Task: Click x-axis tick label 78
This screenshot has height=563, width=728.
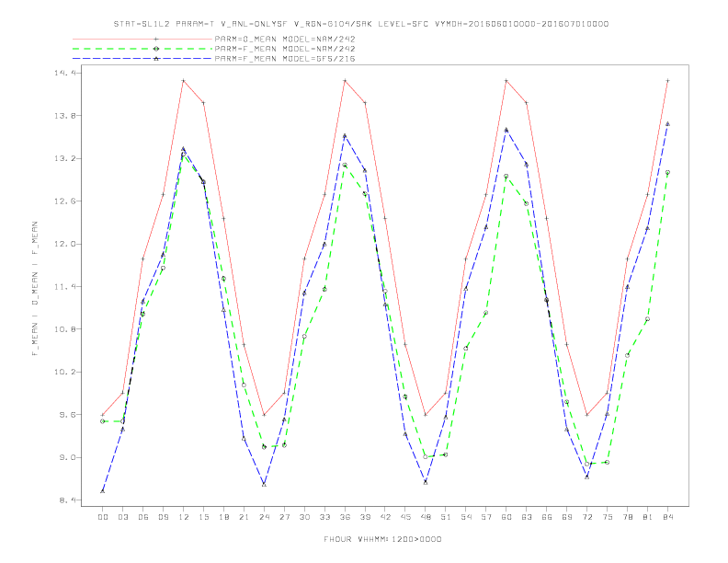Action: (x=627, y=517)
